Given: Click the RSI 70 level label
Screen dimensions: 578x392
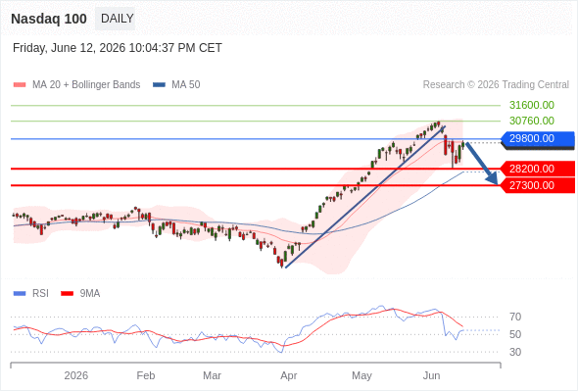Looking at the screenshot, I should coord(515,317).
